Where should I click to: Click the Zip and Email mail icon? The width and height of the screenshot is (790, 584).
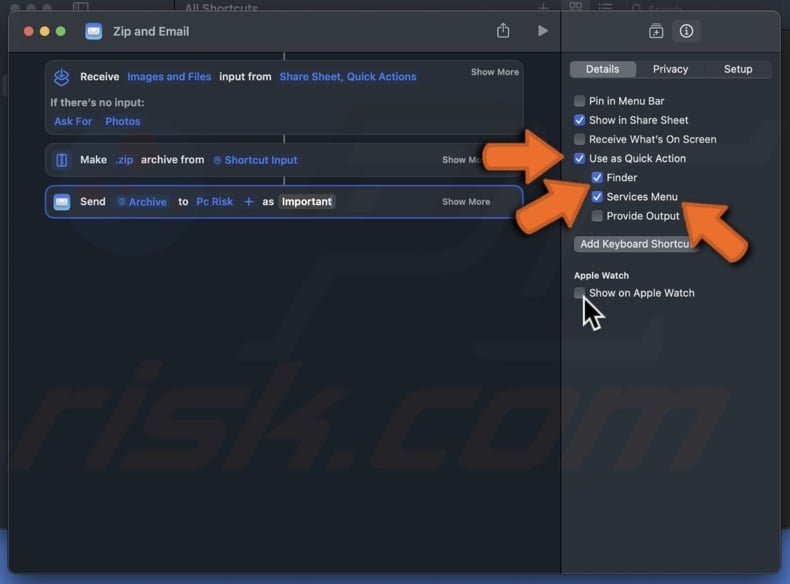(x=94, y=31)
